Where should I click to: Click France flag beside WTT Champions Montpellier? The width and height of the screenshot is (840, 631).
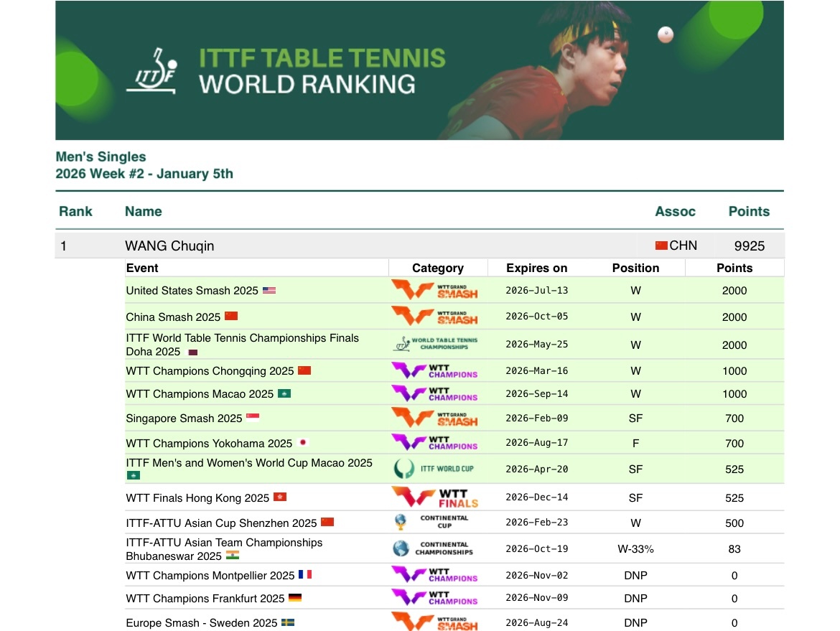(305, 574)
